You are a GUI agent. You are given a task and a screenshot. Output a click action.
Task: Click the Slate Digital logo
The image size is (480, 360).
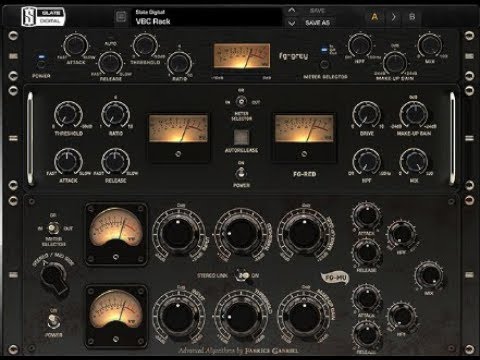42,17
